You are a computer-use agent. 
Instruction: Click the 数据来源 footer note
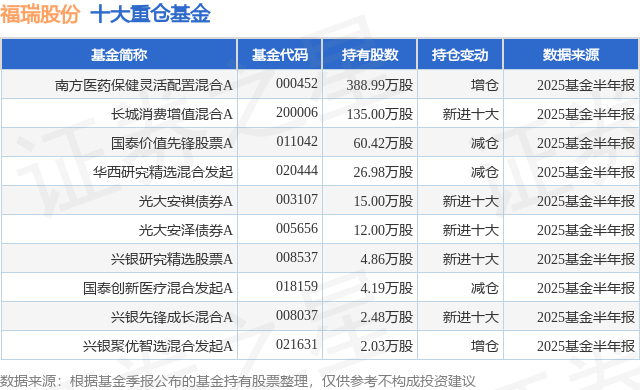click(238, 381)
